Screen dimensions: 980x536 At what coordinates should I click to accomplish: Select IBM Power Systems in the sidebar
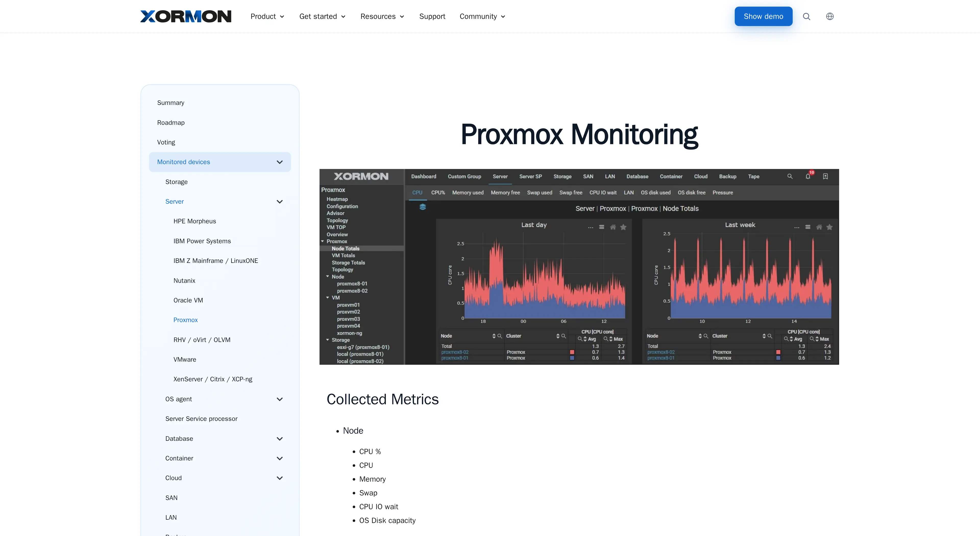202,241
